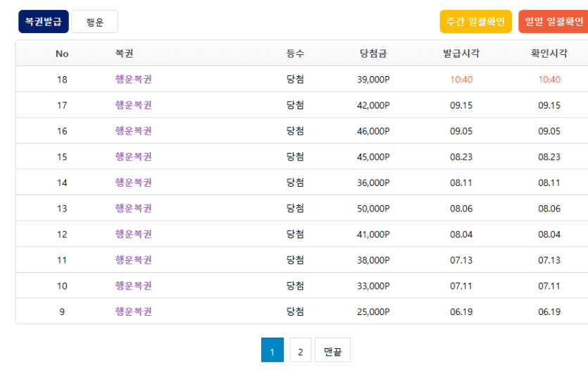
Task: Select prize amount 46,000P
Action: 373,131
